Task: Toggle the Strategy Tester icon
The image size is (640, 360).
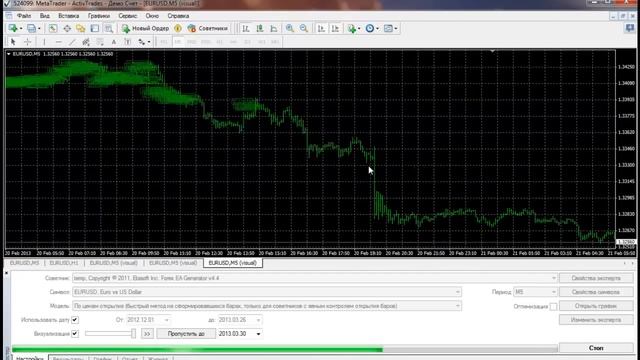Action: tap(108, 28)
